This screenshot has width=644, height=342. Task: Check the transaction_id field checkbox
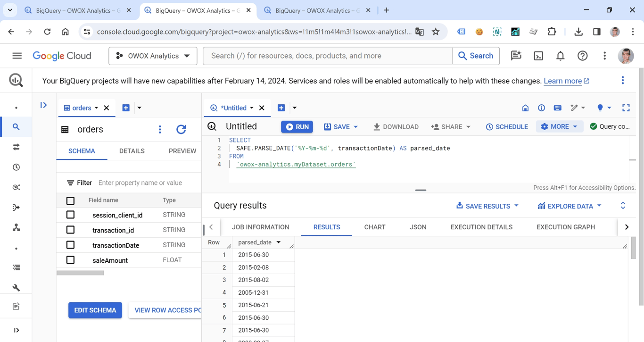[x=70, y=230]
